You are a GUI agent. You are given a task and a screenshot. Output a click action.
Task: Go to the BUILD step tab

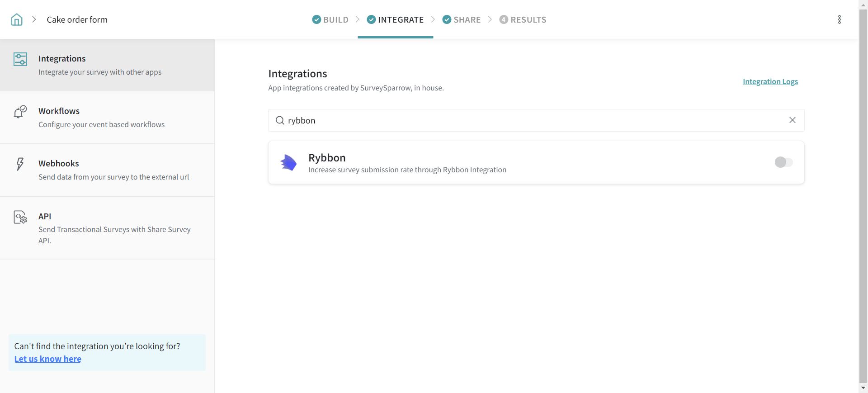click(330, 19)
